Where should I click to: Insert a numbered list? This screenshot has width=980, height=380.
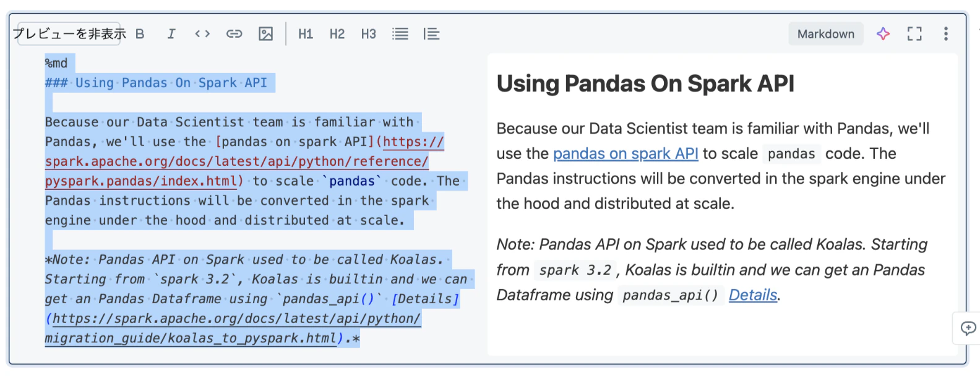(431, 34)
